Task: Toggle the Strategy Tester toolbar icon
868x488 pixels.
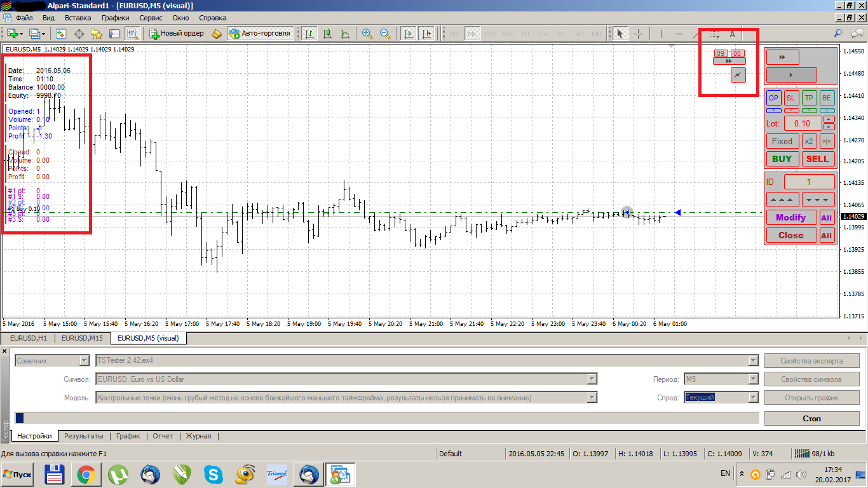Action: click(x=132, y=33)
